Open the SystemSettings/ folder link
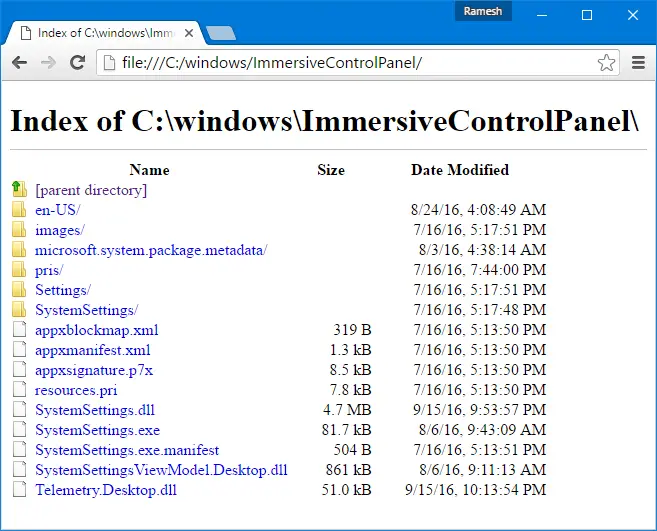This screenshot has width=657, height=531. pos(86,310)
